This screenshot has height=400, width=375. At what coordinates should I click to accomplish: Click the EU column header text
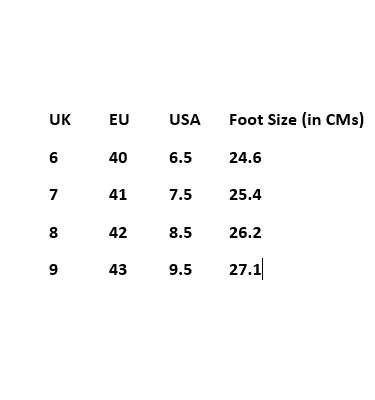pos(119,120)
